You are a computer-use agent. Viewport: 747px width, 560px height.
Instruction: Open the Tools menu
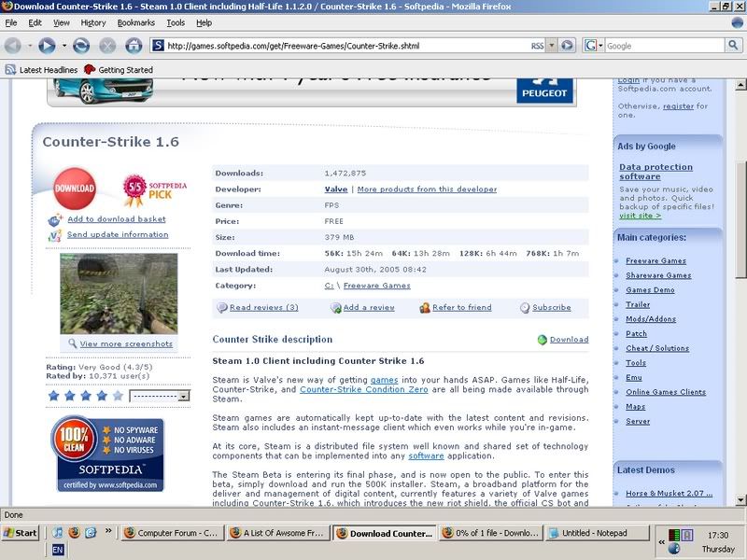tap(176, 22)
